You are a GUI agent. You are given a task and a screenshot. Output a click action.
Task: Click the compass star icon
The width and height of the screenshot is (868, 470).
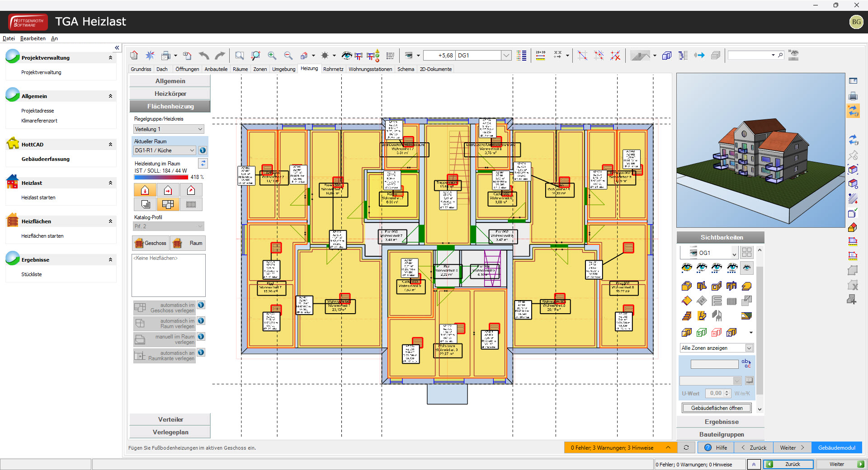[150, 56]
